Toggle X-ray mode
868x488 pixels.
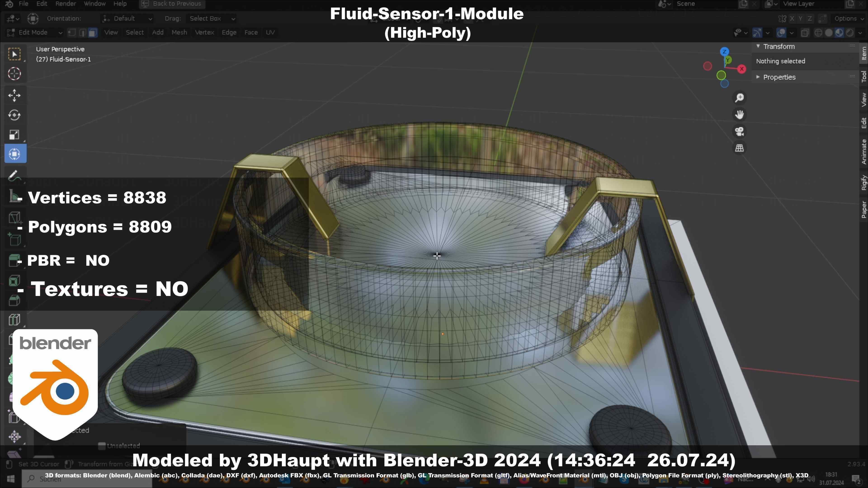click(805, 33)
